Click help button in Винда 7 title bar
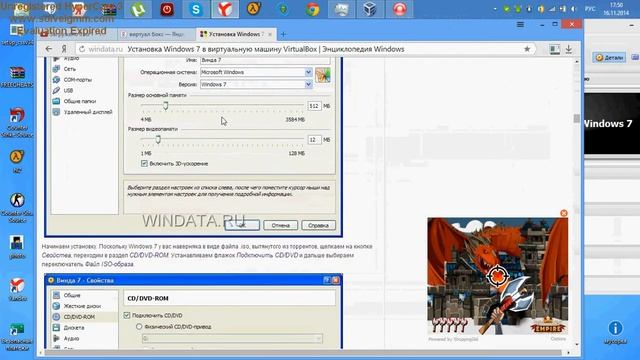This screenshot has width=640, height=360. point(327,280)
